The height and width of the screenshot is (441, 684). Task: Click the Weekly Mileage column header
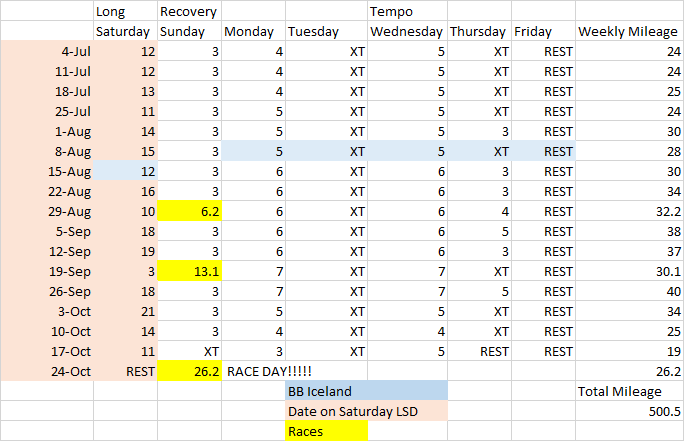[x=629, y=31]
